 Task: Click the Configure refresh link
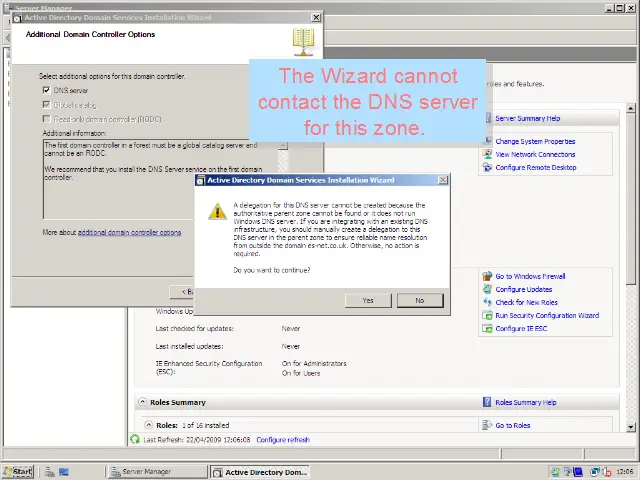(283, 440)
